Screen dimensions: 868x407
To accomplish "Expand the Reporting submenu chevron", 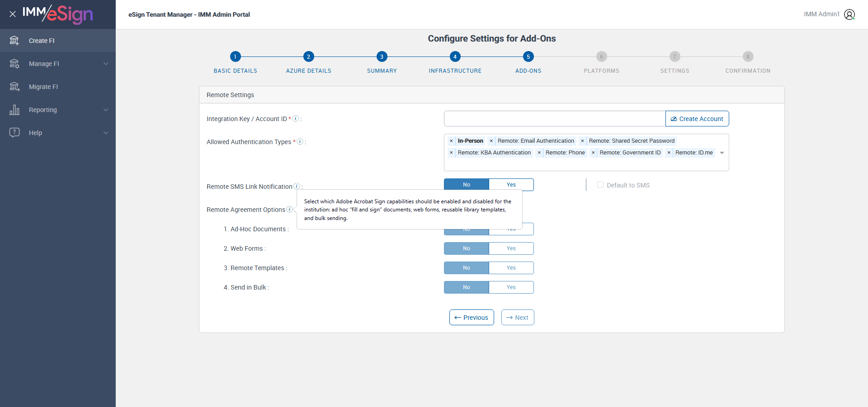I will 106,110.
